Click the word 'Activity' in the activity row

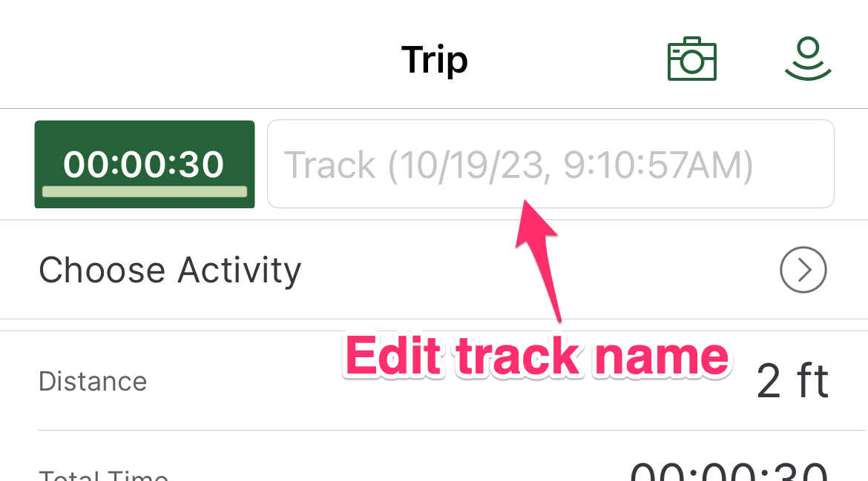tap(239, 271)
